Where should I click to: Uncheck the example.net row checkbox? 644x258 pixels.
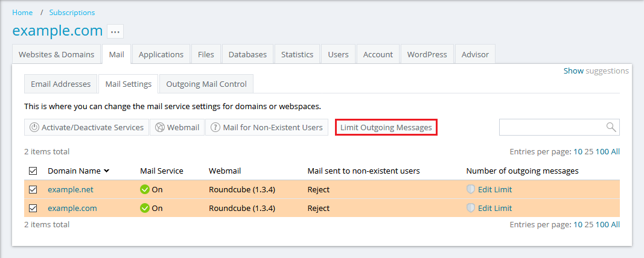33,189
